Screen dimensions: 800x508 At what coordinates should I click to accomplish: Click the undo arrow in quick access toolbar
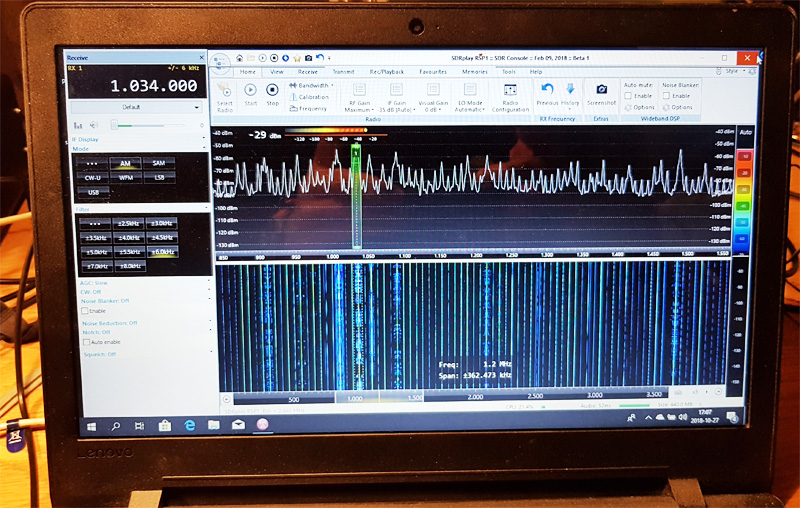coord(320,58)
